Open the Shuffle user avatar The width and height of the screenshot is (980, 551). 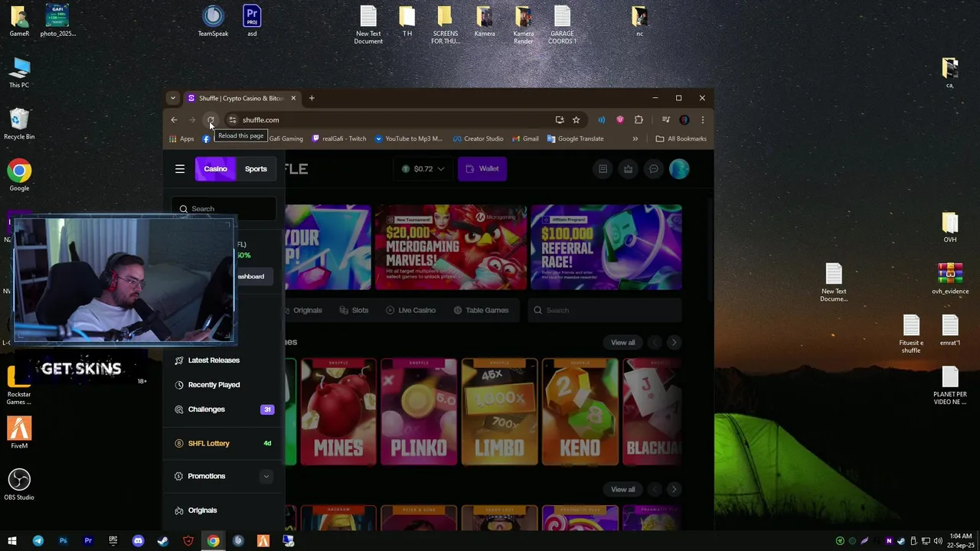tap(679, 169)
